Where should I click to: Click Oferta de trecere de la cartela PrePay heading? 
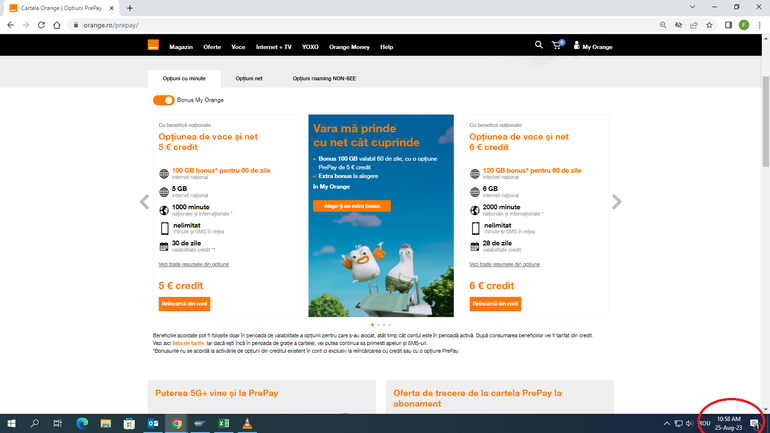pyautogui.click(x=477, y=398)
